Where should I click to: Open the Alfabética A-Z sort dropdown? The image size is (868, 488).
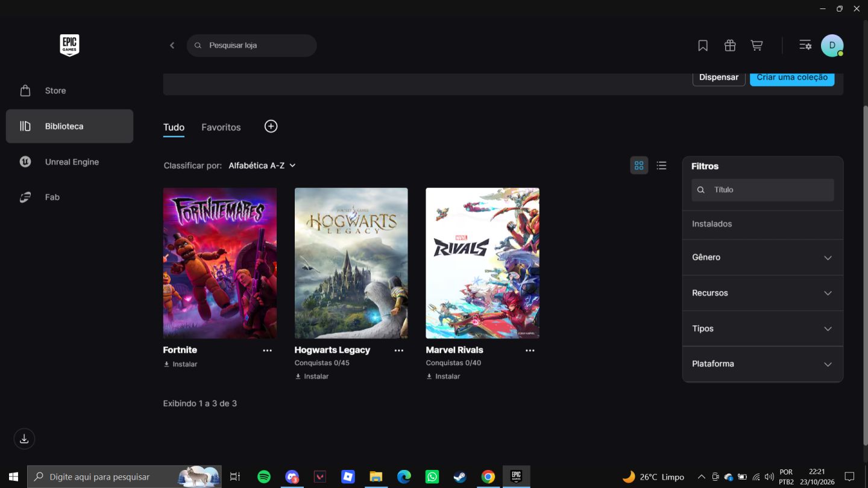tap(262, 165)
